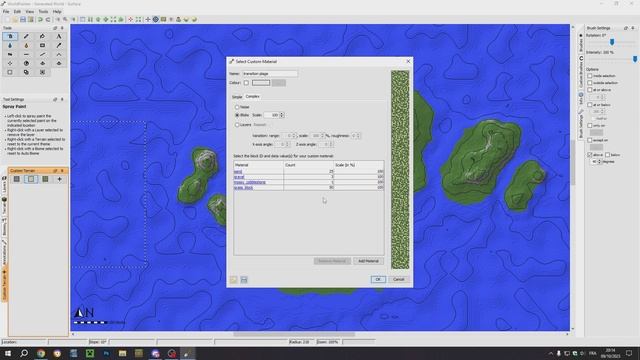Open taskbar Search
Image resolution: width=640 pixels, height=360 pixels.
click(24, 353)
